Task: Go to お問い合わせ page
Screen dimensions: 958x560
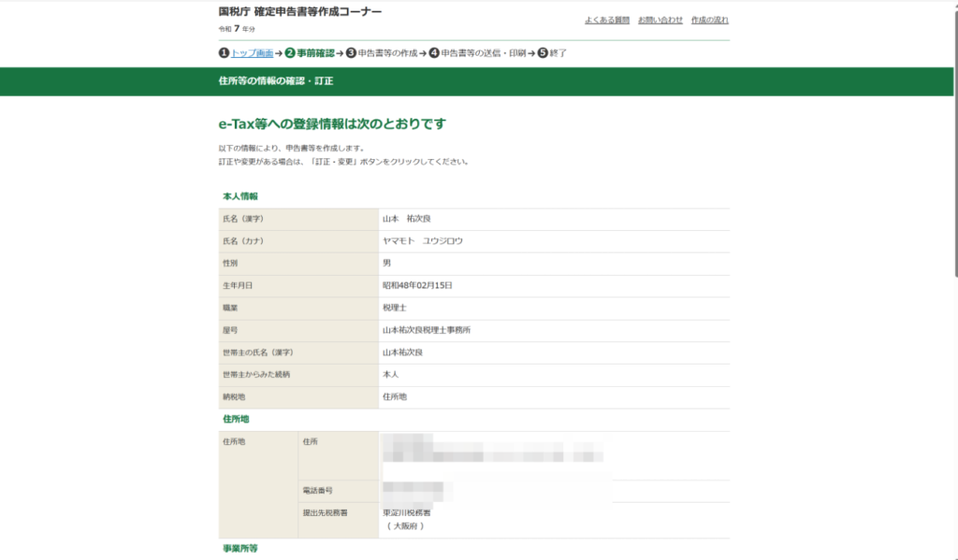Action: [660, 20]
